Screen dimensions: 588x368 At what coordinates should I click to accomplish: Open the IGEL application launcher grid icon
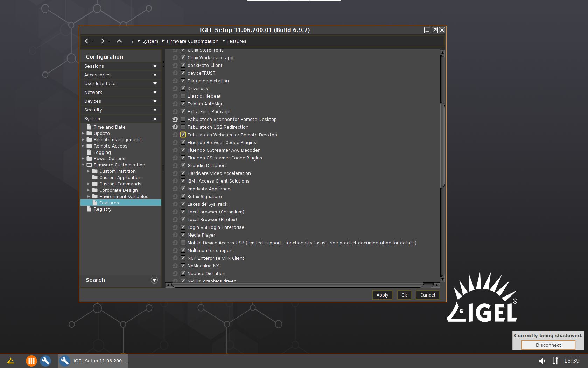coord(31,361)
